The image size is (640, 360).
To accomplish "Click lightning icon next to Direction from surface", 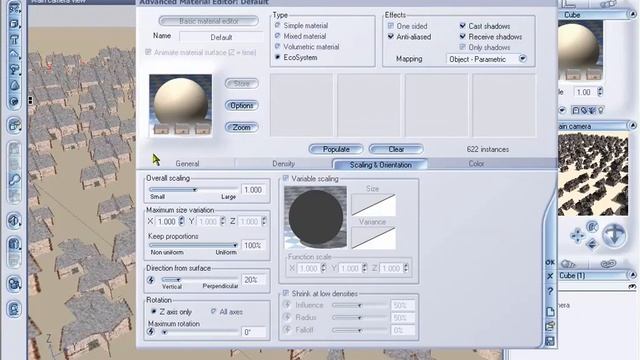I will pyautogui.click(x=151, y=280).
